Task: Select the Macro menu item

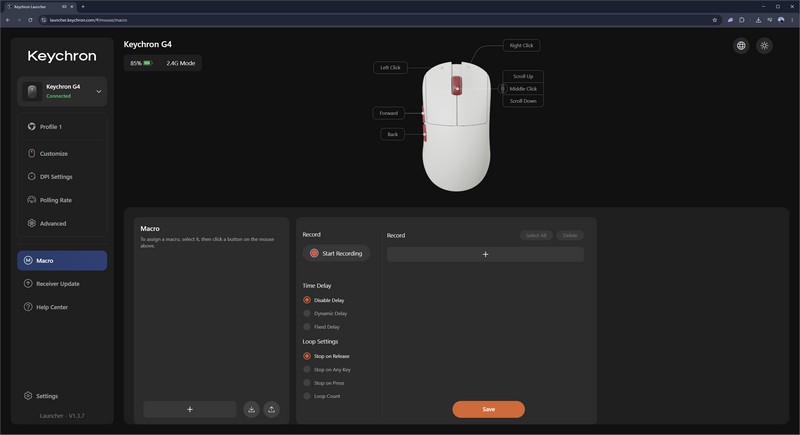Action: [62, 261]
